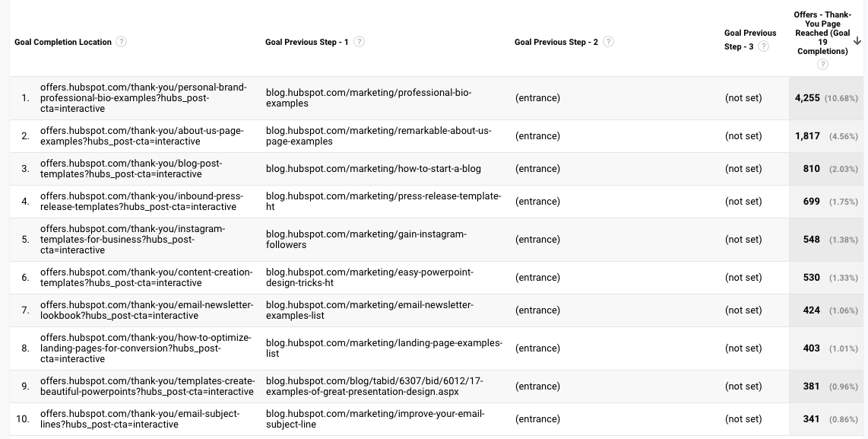Click help icon beside Goal Previous Step - 2
The image size is (868, 439).
click(x=608, y=42)
